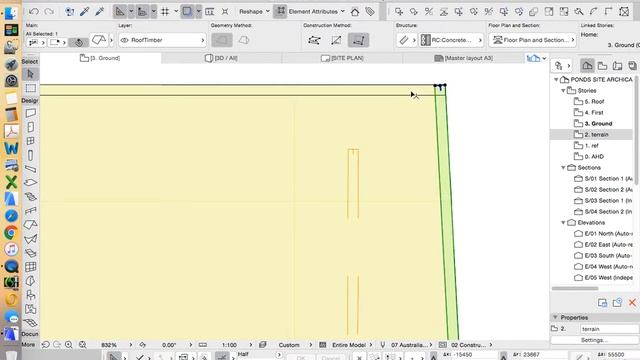Switch to the 3. Ground tab
This screenshot has width=640, height=360.
100,58
